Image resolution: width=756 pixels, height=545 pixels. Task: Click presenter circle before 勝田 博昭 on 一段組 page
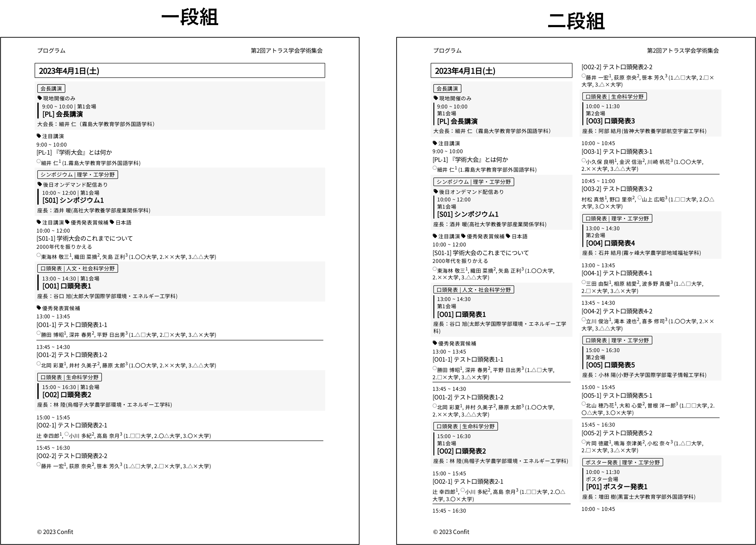[38, 333]
